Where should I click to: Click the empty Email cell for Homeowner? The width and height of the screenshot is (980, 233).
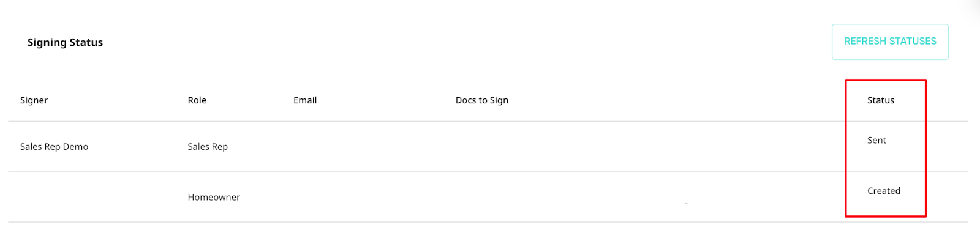[x=367, y=197]
